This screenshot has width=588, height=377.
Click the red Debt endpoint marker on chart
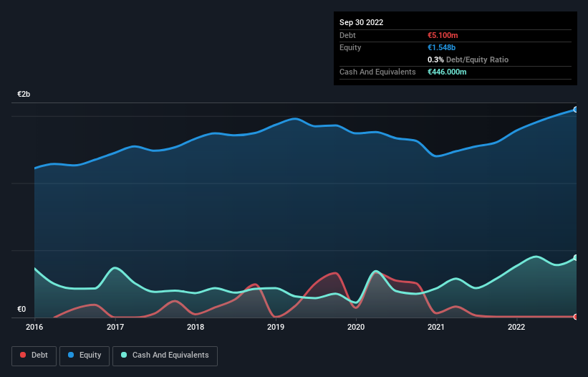click(x=576, y=317)
